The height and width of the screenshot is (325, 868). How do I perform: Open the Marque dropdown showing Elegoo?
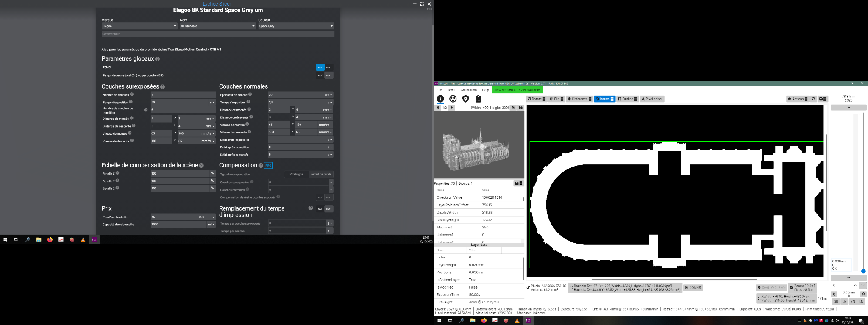point(139,26)
